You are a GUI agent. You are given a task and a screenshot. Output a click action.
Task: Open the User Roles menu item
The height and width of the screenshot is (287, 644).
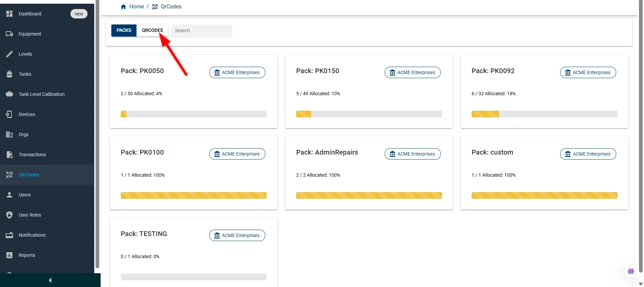pyautogui.click(x=47, y=215)
